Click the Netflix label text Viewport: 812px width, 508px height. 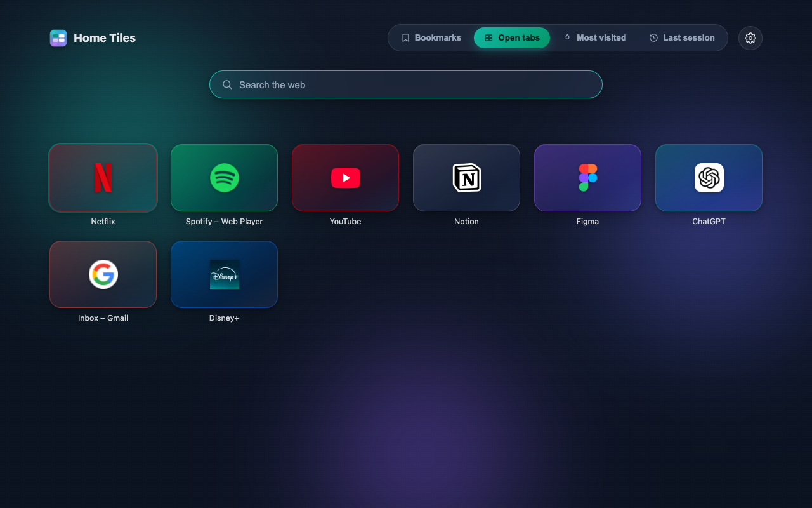pos(103,222)
